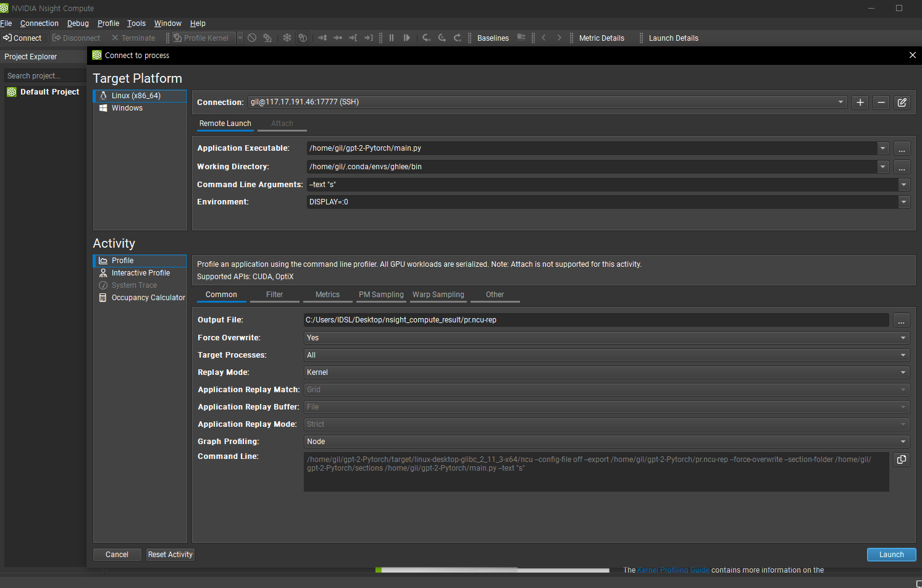922x588 pixels.
Task: Open Metric Details from the toolbar
Action: click(x=601, y=38)
